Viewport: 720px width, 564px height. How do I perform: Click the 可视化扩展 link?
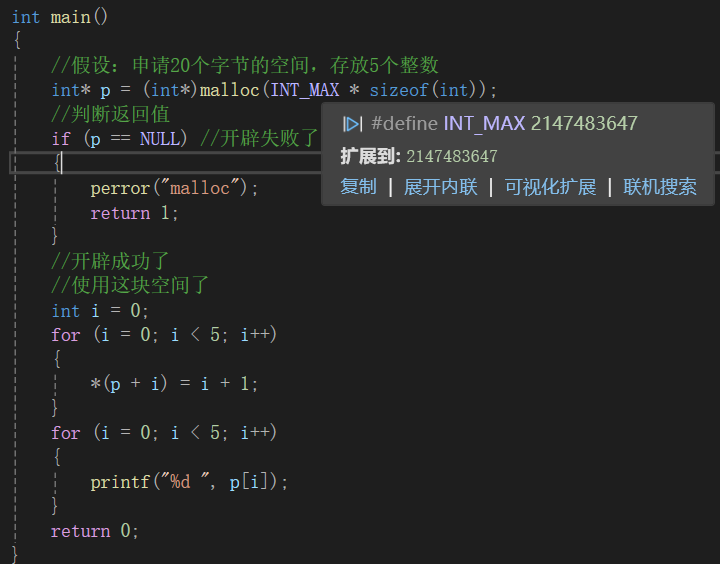550,187
